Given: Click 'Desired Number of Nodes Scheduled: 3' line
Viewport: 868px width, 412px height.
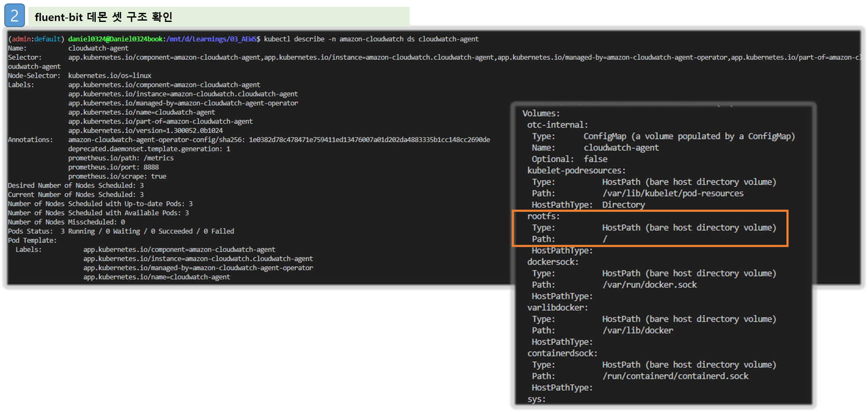Looking at the screenshot, I should 76,186.
